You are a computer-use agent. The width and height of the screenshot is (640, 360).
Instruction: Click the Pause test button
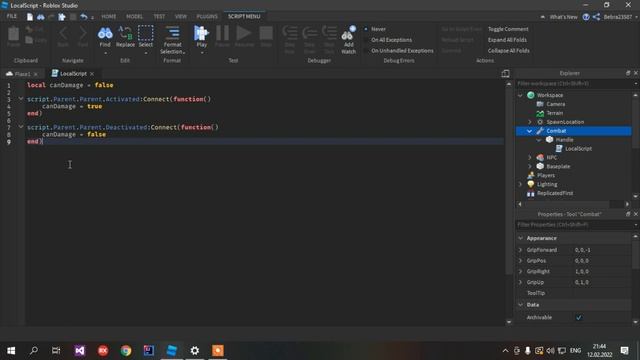click(x=222, y=33)
